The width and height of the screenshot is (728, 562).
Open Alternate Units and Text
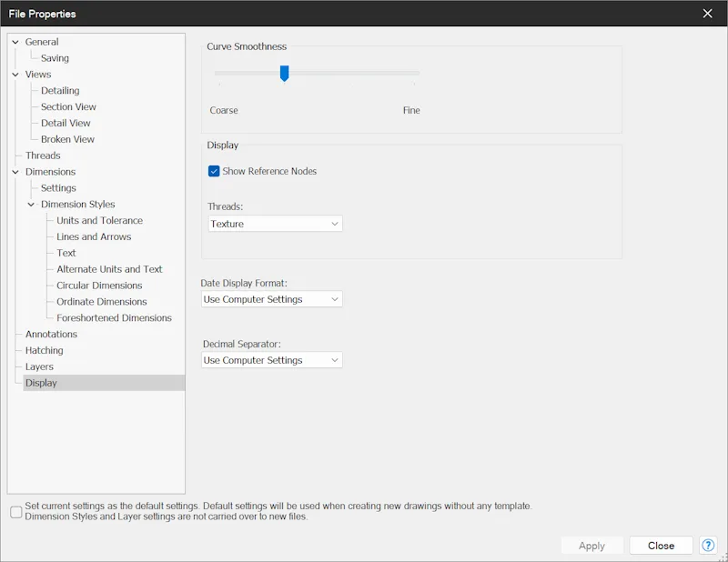(x=109, y=269)
